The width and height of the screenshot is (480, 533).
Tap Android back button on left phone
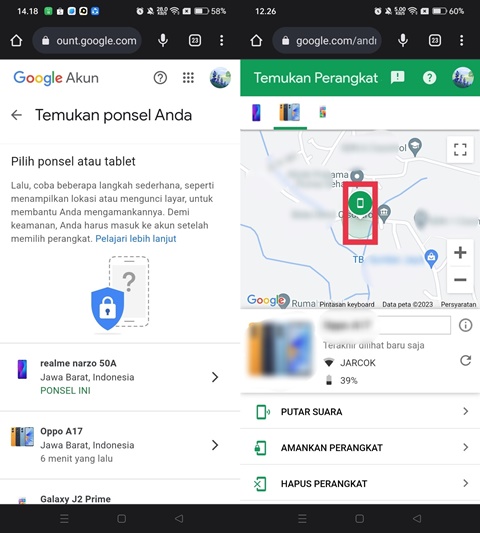[x=179, y=518]
